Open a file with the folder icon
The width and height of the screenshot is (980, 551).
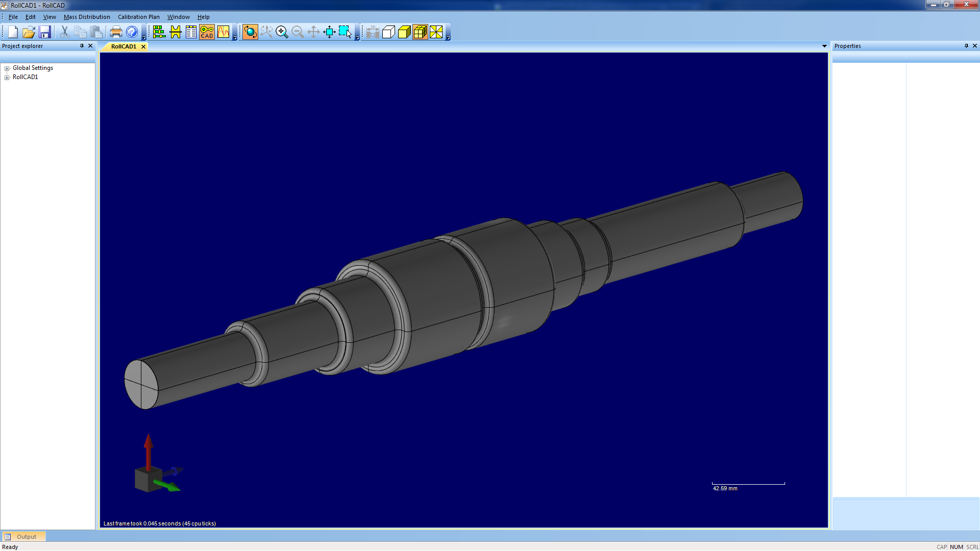pyautogui.click(x=29, y=32)
